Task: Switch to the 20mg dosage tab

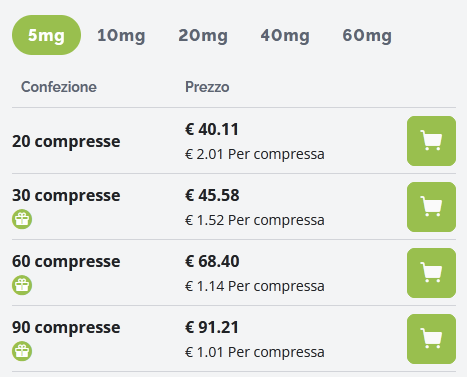Action: pyautogui.click(x=203, y=35)
